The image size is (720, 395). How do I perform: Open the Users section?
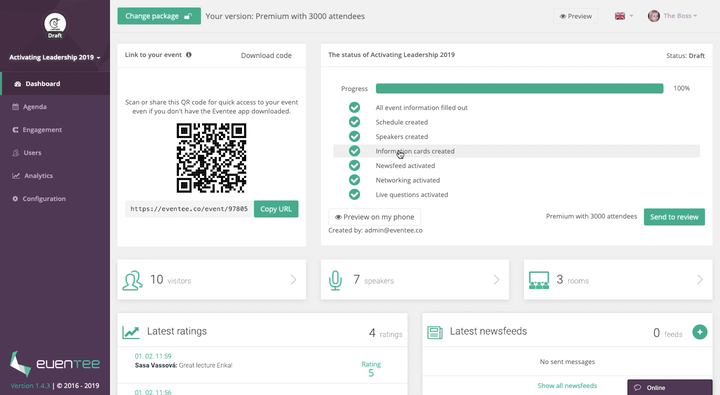[x=55, y=152]
